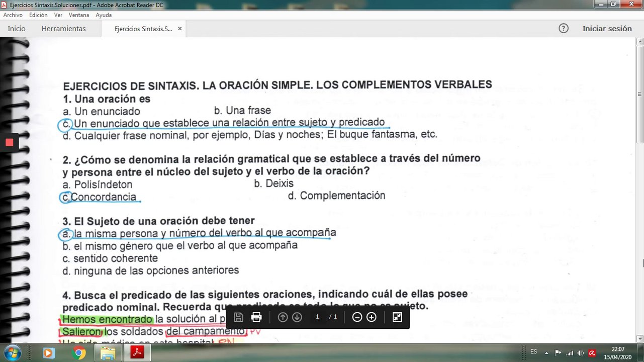Open the Windows Start menu
The height and width of the screenshot is (362, 644).
pos(13,353)
